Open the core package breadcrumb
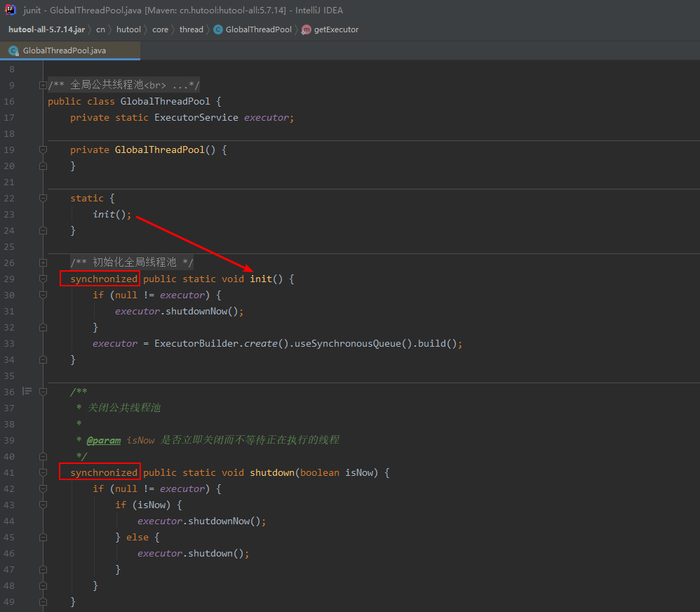 tap(160, 29)
